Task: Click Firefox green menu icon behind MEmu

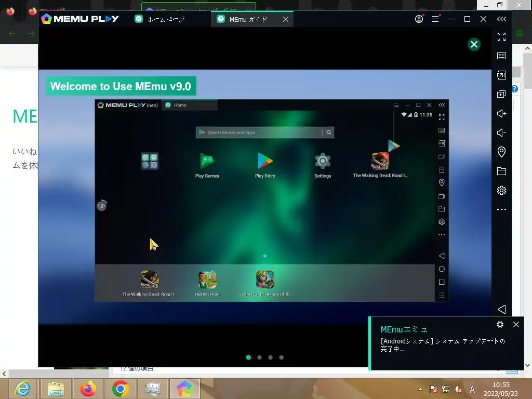Action: [520, 33]
